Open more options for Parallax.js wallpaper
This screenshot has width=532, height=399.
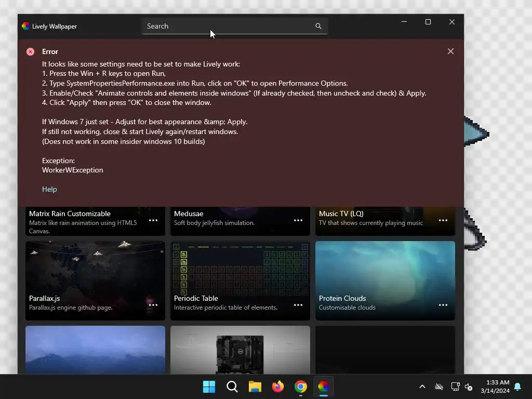(153, 304)
